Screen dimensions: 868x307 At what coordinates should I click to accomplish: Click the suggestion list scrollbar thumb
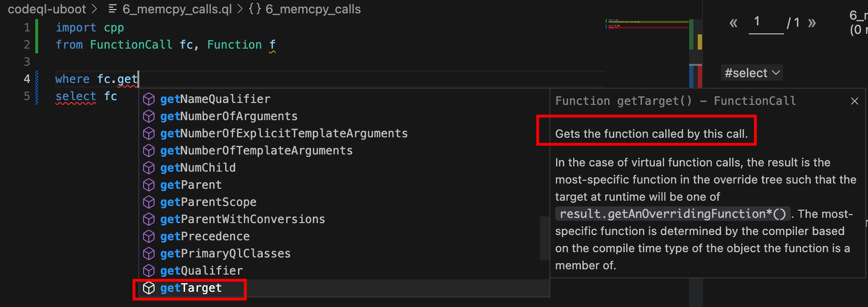(545, 238)
